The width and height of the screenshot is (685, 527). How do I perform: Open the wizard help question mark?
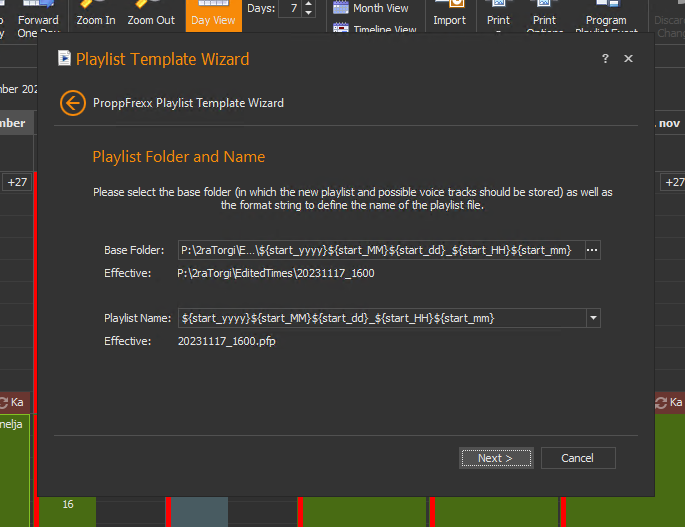(605, 59)
